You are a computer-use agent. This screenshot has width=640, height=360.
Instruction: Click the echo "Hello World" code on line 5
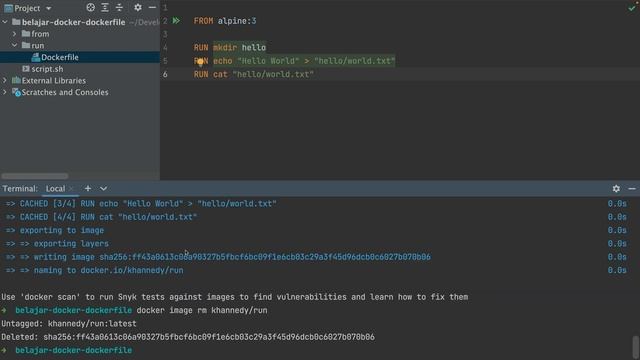[x=304, y=61]
